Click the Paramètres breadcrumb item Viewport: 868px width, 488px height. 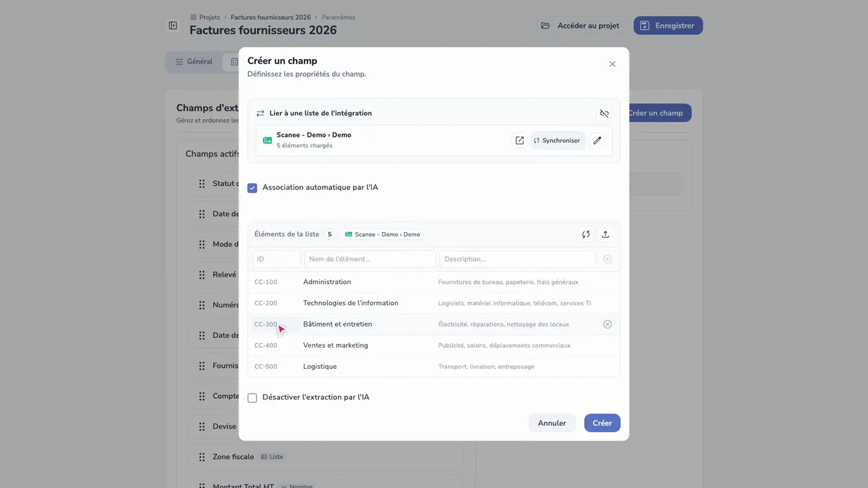(x=338, y=17)
